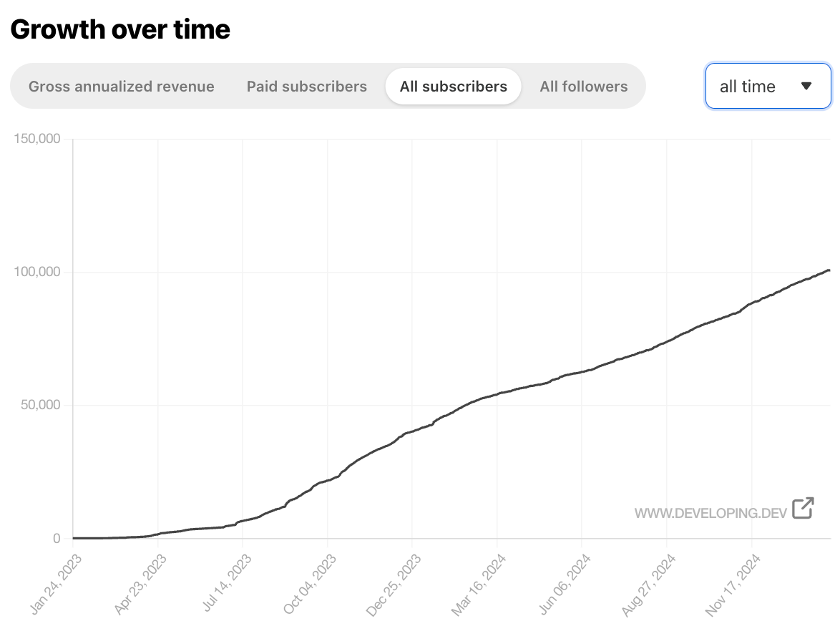
Task: Click the 100,000 y-axis label
Action: [x=37, y=272]
